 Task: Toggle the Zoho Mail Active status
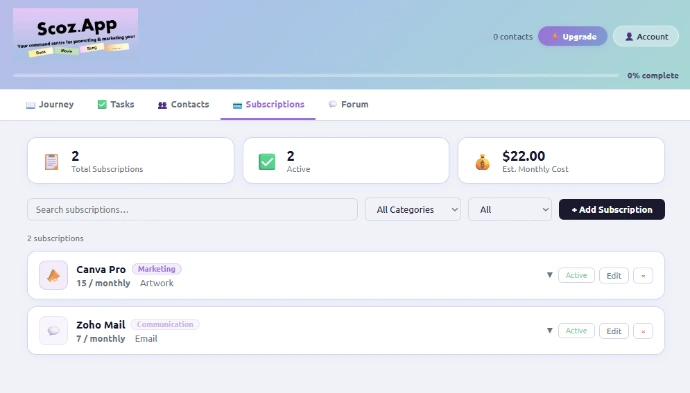point(576,331)
